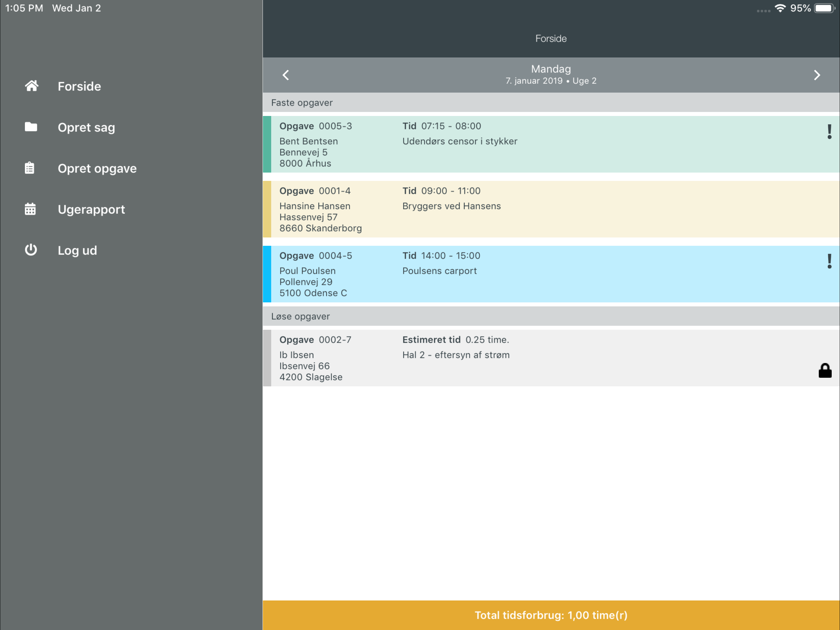The width and height of the screenshot is (840, 630).
Task: Click the power icon beside Log ud
Action: [x=31, y=250]
